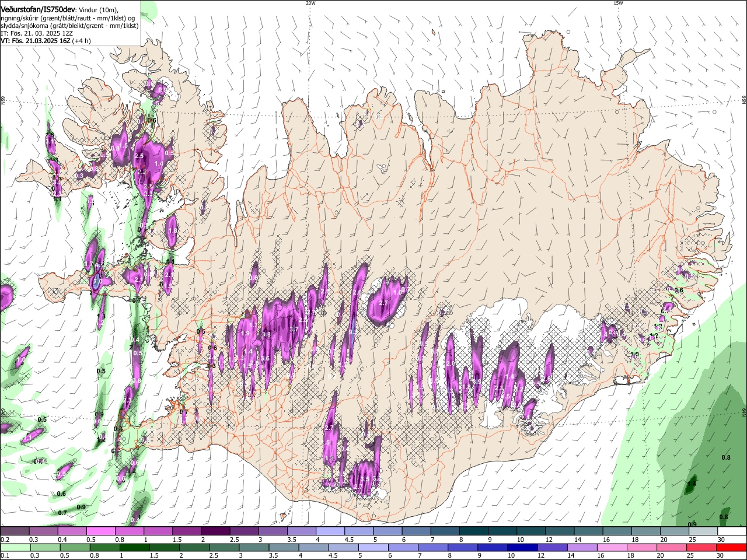The image size is (747, 560).
Task: Select the darkest purple 2–2.5 swatch in upper legend row
Action: [x=215, y=531]
